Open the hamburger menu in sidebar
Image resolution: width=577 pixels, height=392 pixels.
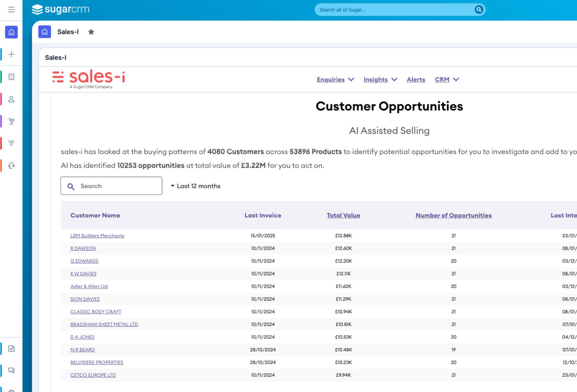tap(11, 9)
